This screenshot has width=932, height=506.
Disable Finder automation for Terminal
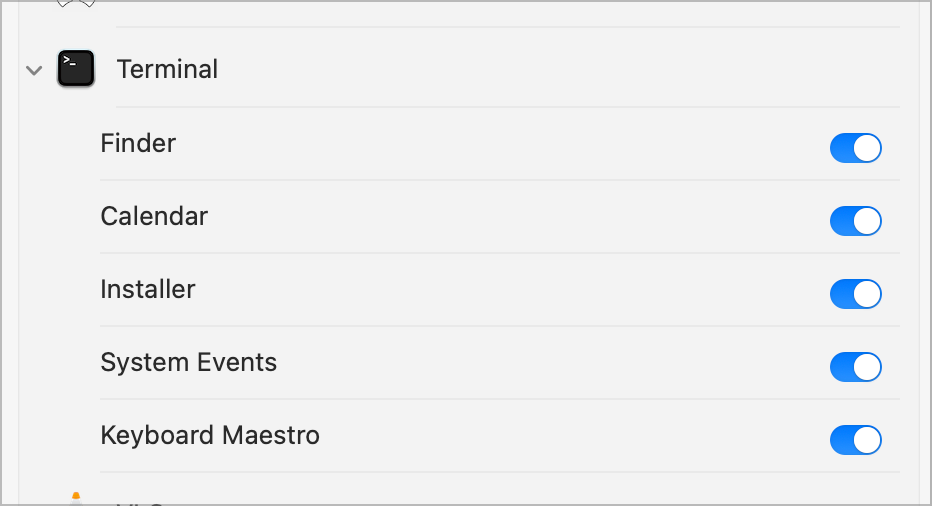click(x=855, y=148)
